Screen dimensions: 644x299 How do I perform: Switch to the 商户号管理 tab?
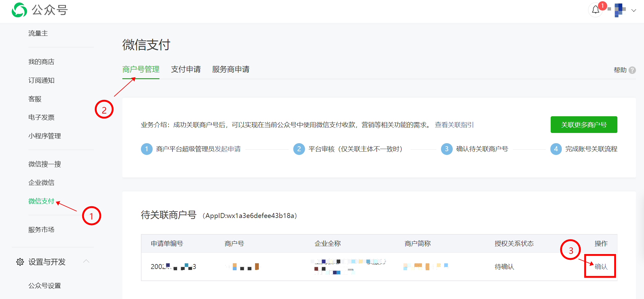click(x=141, y=69)
